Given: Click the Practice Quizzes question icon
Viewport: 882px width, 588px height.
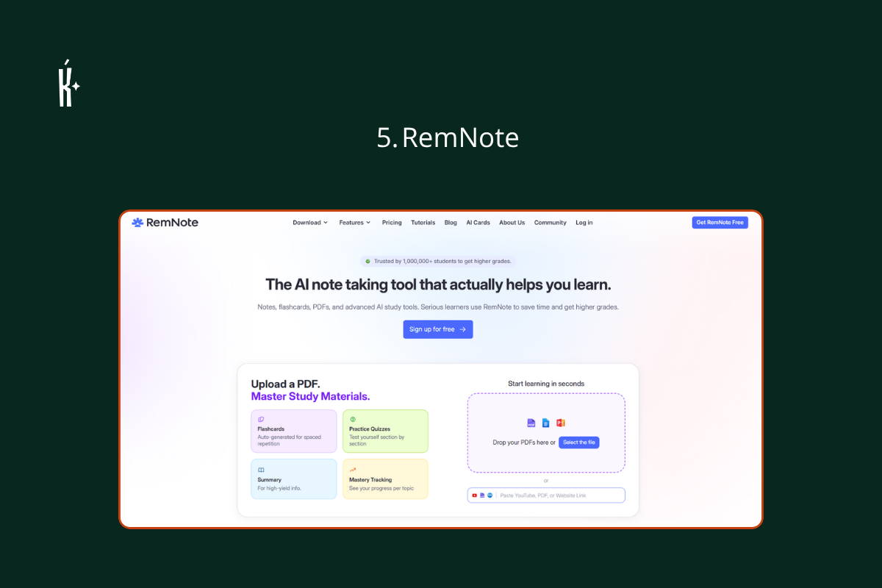Looking at the screenshot, I should click(x=353, y=419).
